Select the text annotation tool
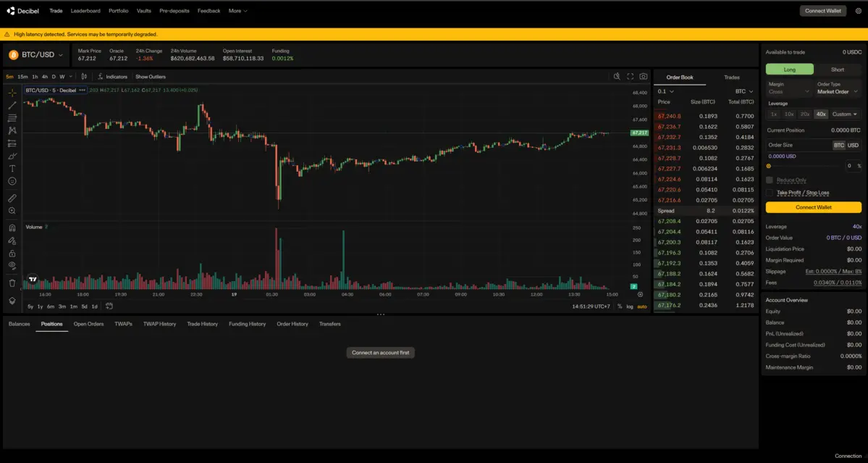Screen dimensions: 868x463 (x=12, y=168)
